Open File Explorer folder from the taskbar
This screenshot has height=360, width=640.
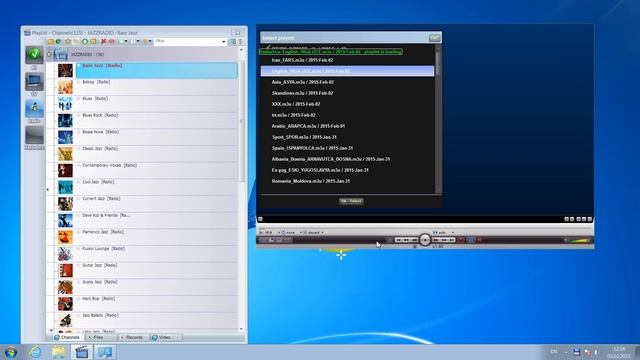(x=58, y=352)
